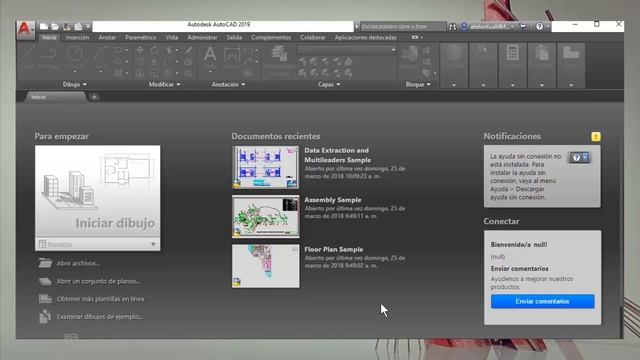Click Abrir un conjunto de planos... link
Image resolution: width=640 pixels, height=360 pixels.
98,281
